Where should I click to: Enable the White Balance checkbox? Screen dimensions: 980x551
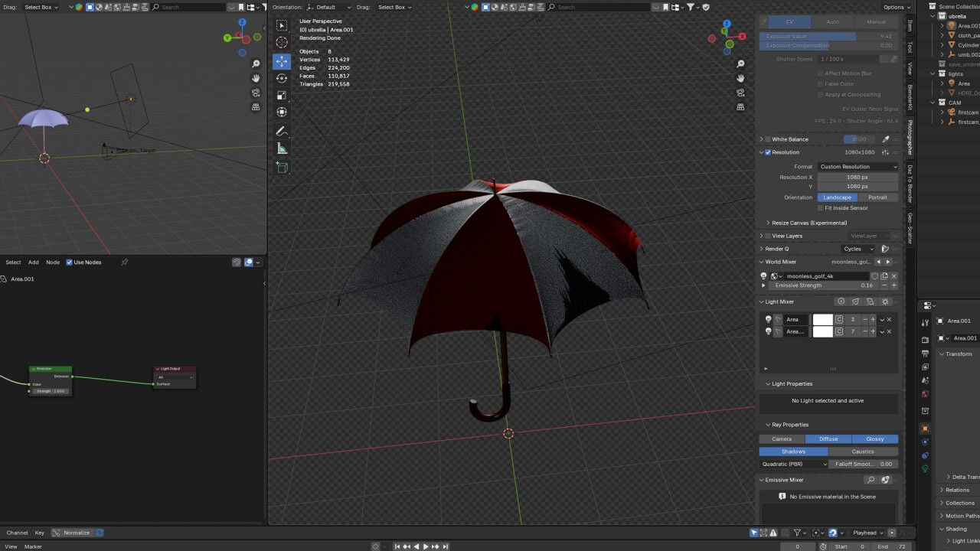(768, 139)
